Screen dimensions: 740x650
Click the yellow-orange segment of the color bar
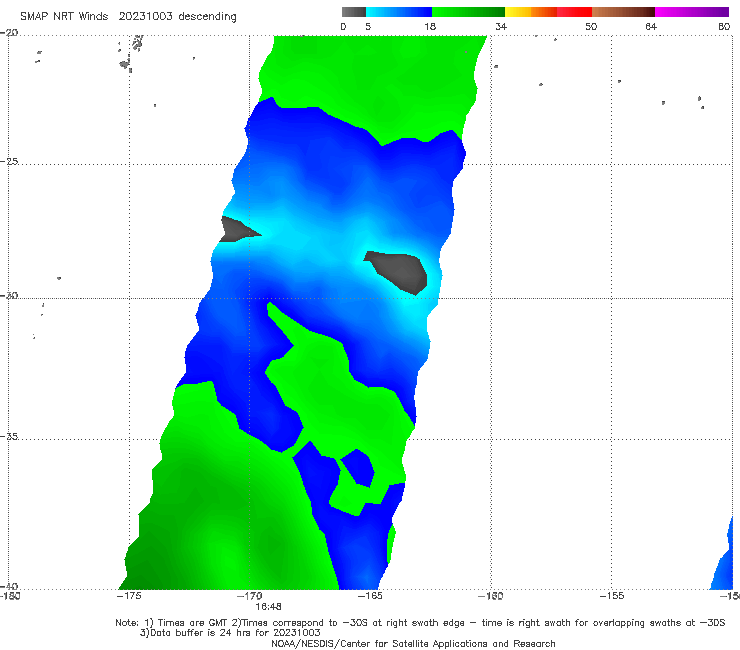point(531,12)
